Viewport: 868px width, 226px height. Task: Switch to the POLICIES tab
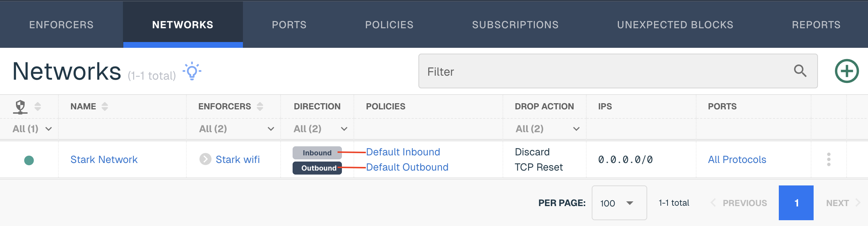click(x=389, y=25)
